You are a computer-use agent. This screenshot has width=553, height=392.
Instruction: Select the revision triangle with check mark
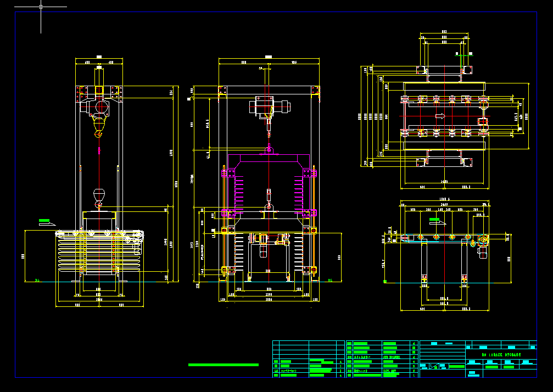click(435, 366)
